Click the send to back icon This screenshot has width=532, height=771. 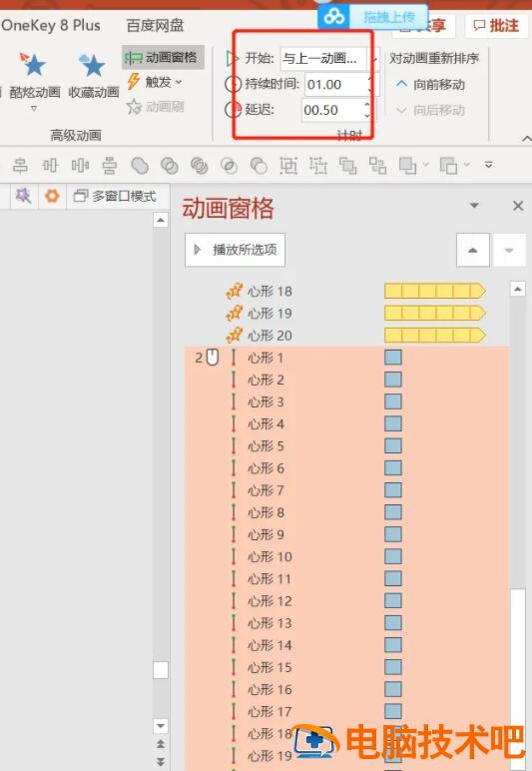(448, 165)
